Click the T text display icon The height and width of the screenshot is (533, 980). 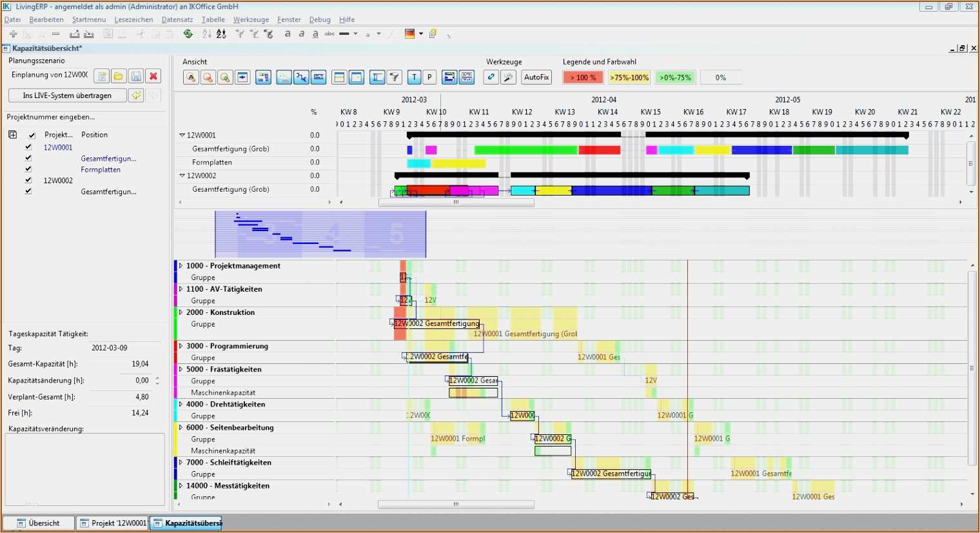tap(414, 77)
